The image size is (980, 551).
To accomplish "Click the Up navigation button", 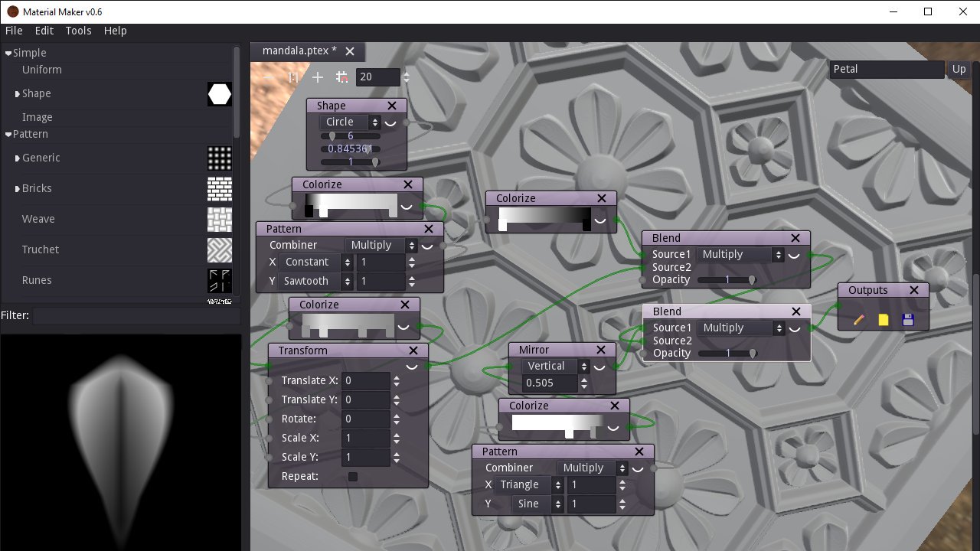I will tap(959, 69).
